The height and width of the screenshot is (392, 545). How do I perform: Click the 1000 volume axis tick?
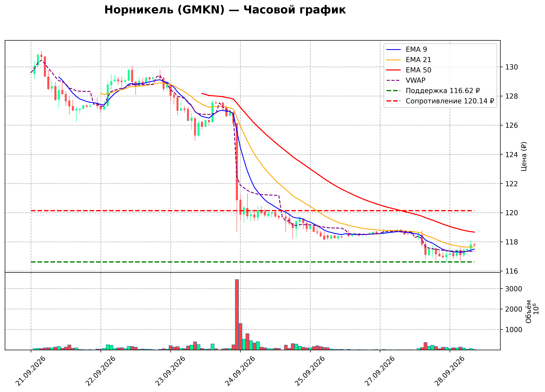point(514,330)
